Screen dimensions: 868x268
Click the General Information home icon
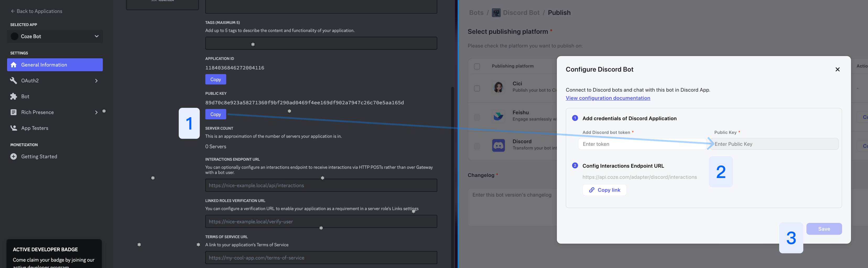tap(13, 65)
